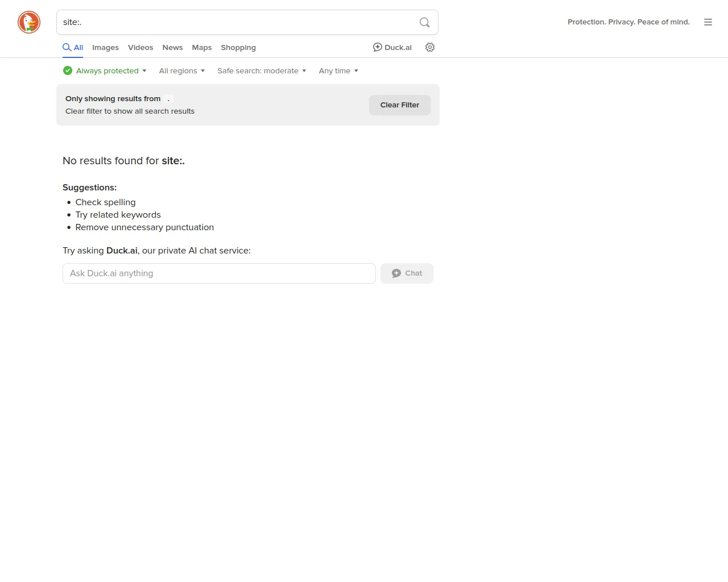The image size is (728, 582).
Task: Click the green Always protected checkmark
Action: [68, 70]
